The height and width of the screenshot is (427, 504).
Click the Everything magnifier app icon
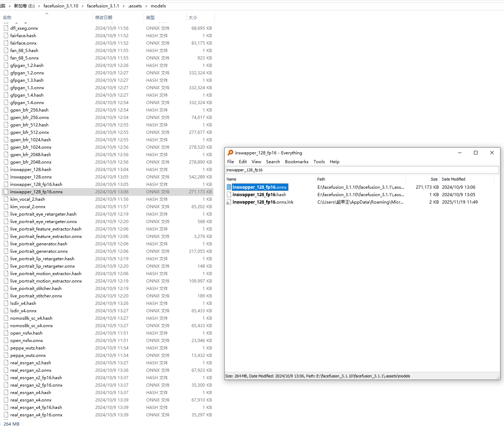coord(230,153)
